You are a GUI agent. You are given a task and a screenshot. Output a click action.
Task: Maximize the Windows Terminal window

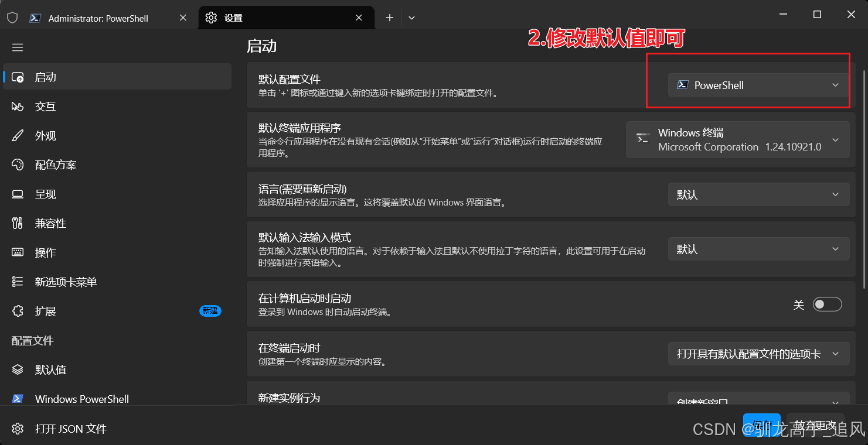coord(817,15)
